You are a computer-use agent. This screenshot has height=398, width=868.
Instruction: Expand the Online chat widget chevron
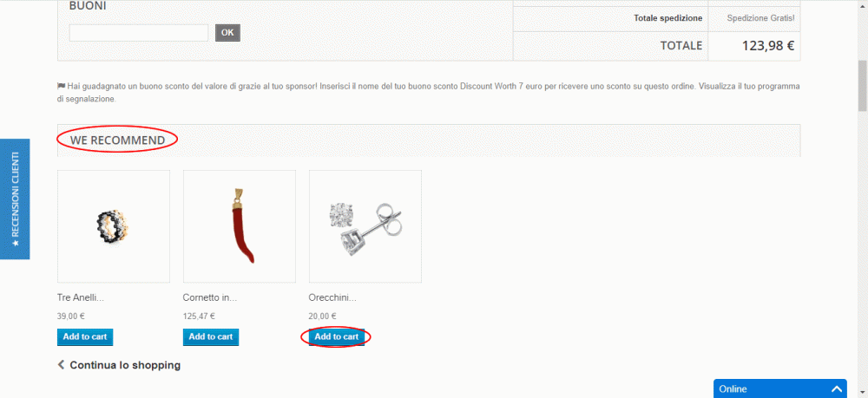click(x=837, y=389)
